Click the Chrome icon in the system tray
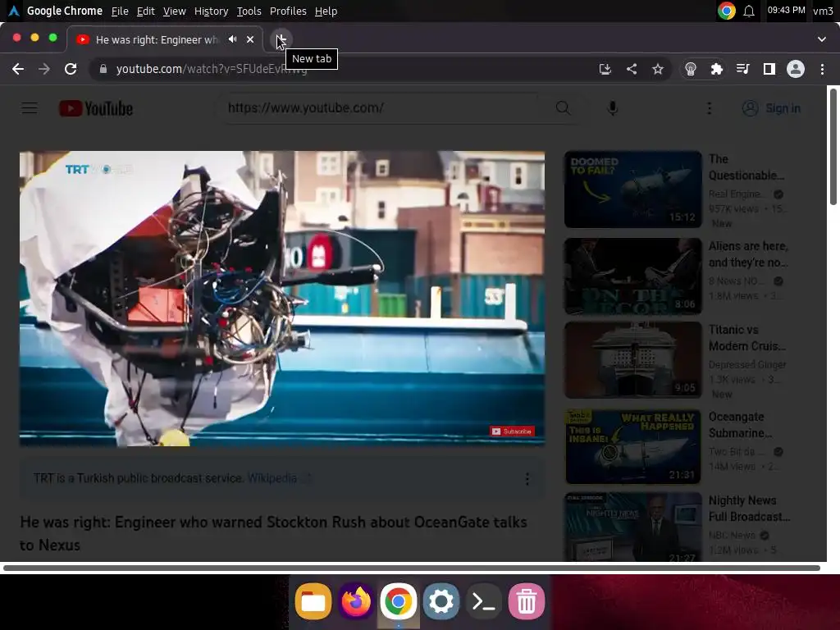Viewport: 840px width, 630px height. coord(727,11)
